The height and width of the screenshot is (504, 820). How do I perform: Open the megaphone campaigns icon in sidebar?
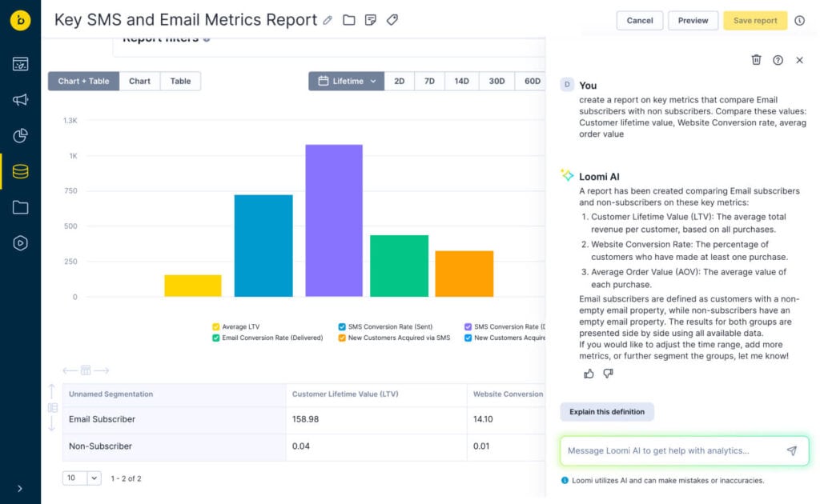20,100
